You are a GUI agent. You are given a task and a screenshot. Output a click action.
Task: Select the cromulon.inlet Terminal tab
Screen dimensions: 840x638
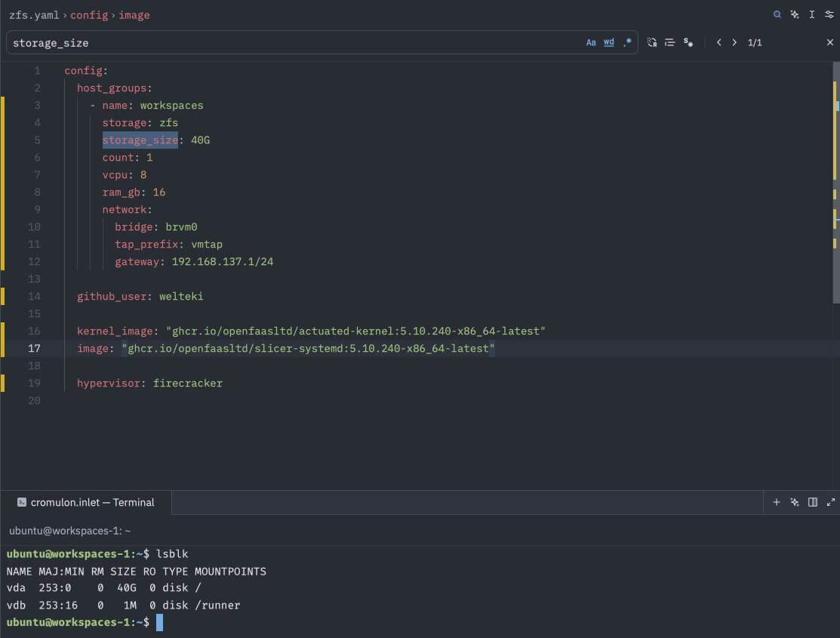[86, 502]
